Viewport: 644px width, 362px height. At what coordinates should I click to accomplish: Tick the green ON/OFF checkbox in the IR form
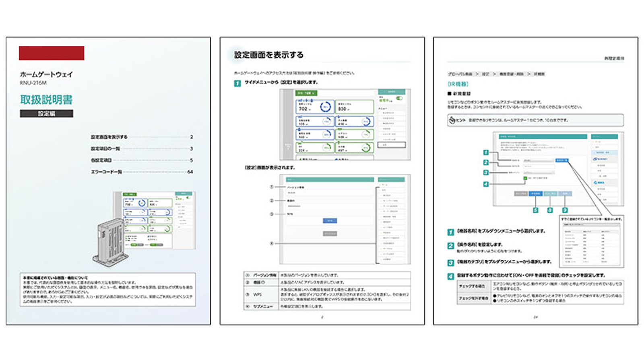(525, 178)
